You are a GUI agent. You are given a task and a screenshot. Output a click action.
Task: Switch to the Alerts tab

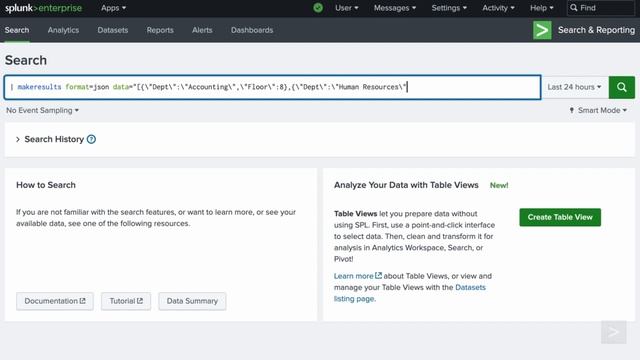[202, 30]
